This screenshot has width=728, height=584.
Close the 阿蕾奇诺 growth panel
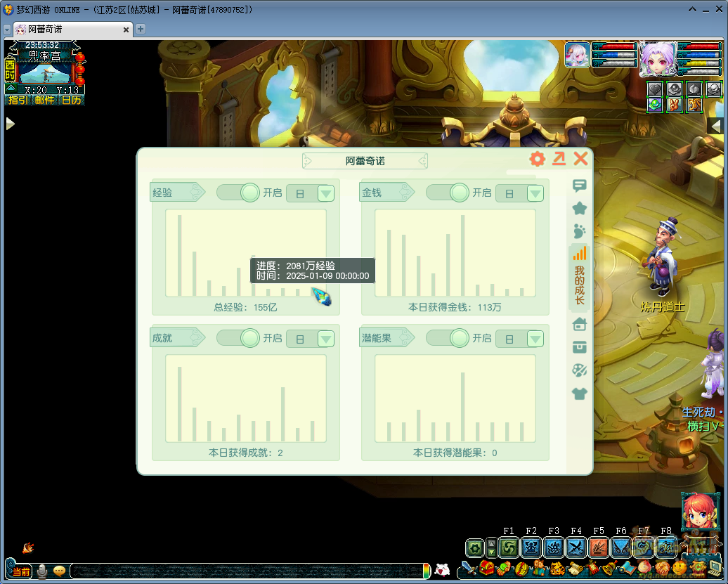pos(580,159)
